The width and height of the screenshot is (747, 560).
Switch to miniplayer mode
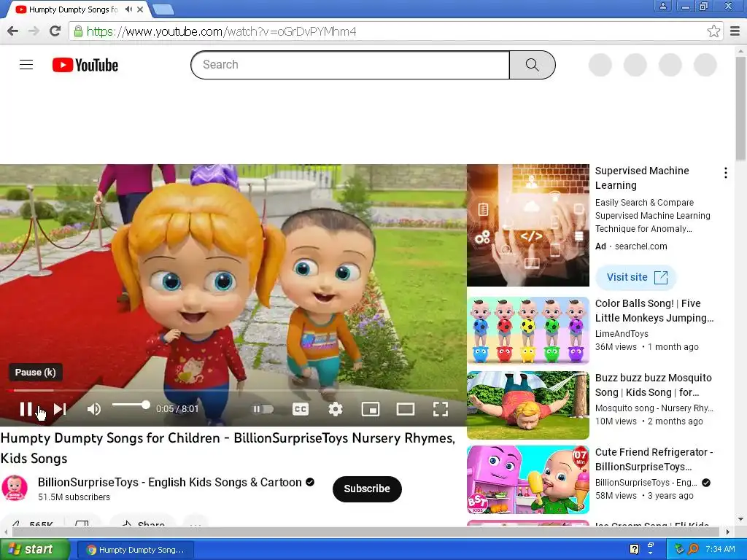point(370,409)
